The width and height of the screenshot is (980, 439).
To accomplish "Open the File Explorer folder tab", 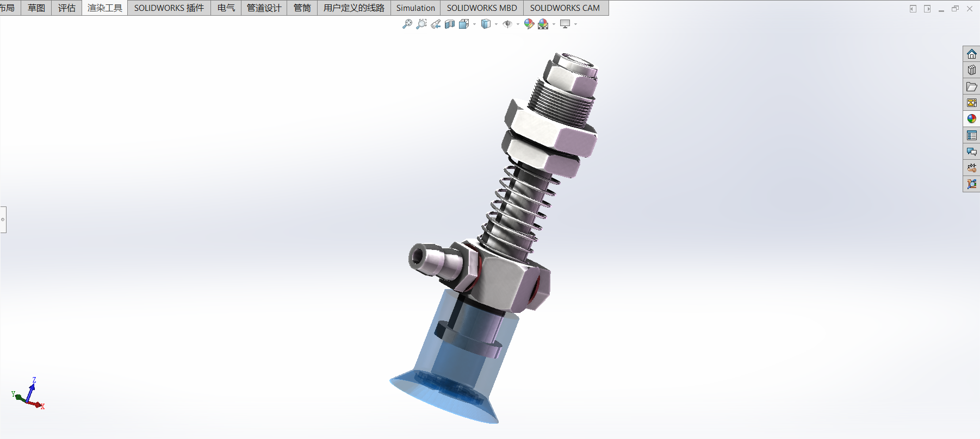I will point(971,86).
